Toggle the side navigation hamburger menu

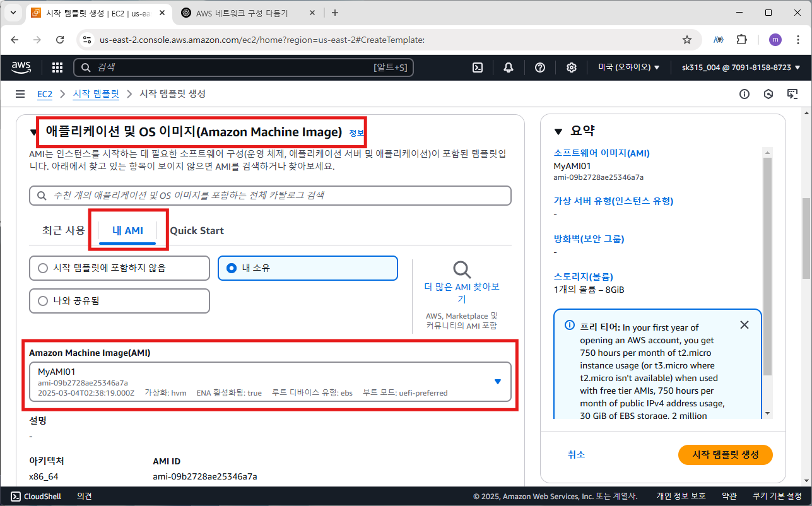[x=20, y=94]
